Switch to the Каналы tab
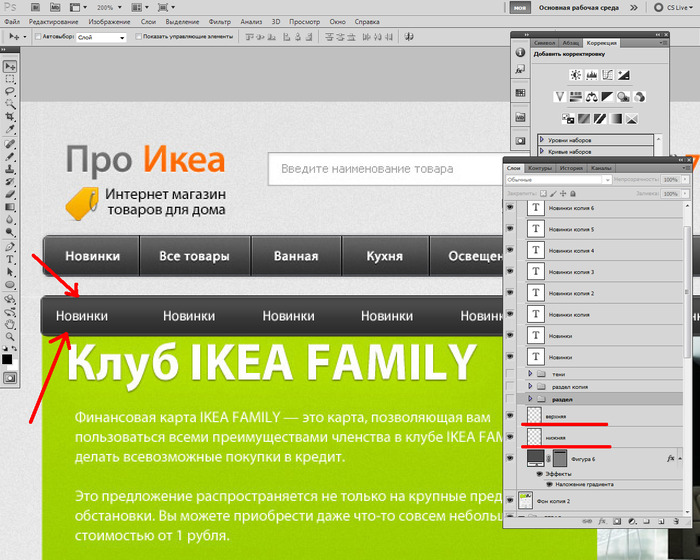Image resolution: width=700 pixels, height=560 pixels. 601,168
